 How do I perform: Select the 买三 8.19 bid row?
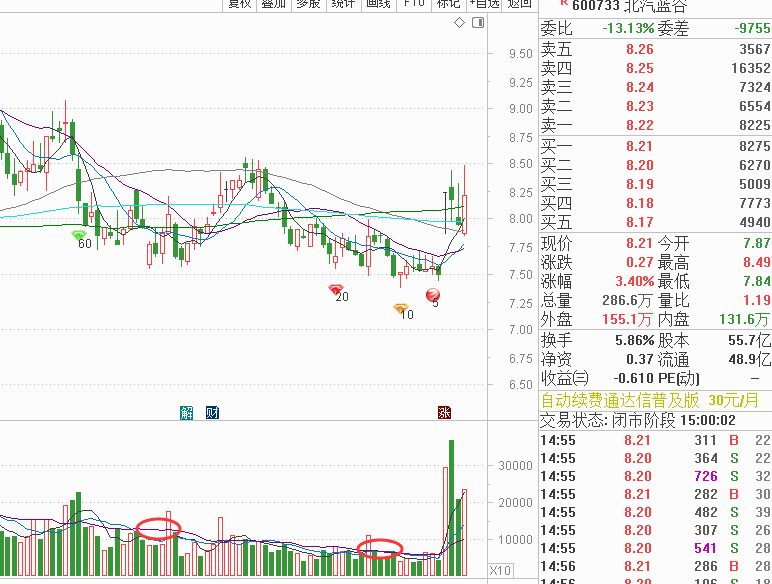pyautogui.click(x=655, y=184)
